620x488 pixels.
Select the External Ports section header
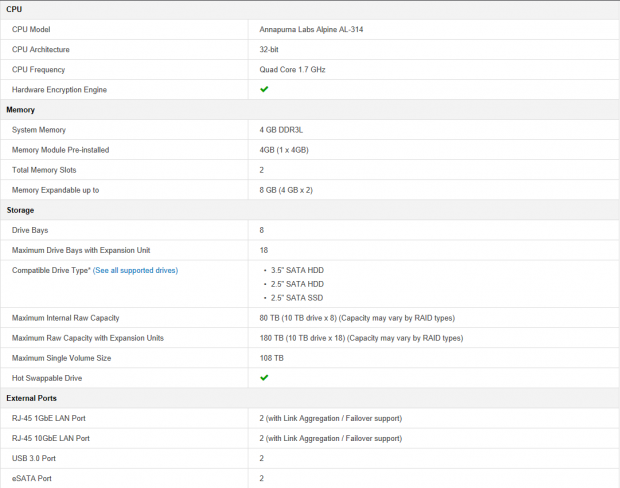31,398
